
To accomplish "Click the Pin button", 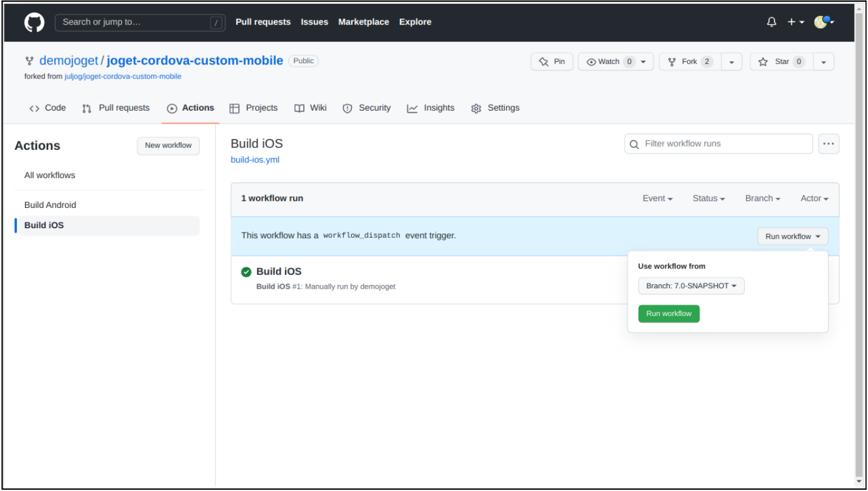I will 552,61.
